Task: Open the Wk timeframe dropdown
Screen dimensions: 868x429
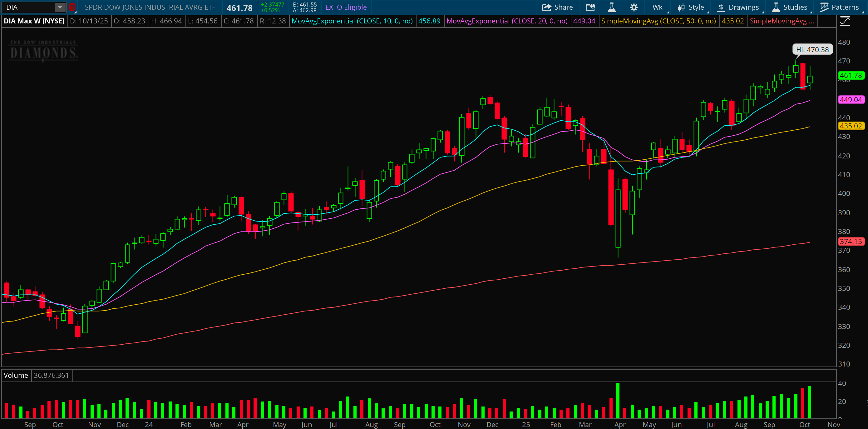Action: click(x=658, y=7)
